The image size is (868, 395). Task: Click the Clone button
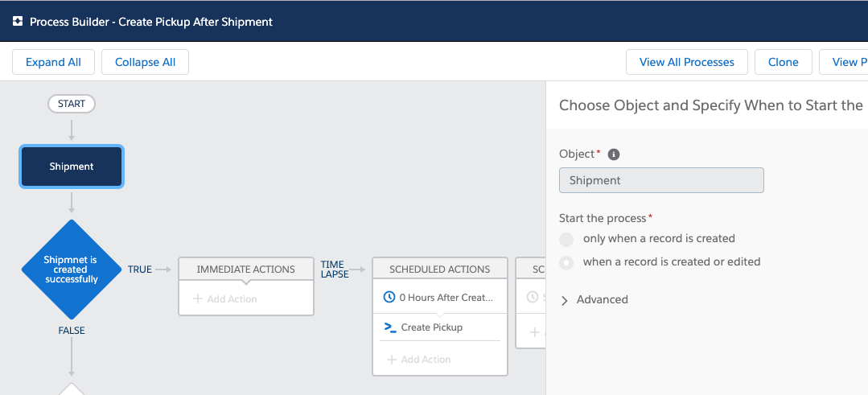pos(783,62)
